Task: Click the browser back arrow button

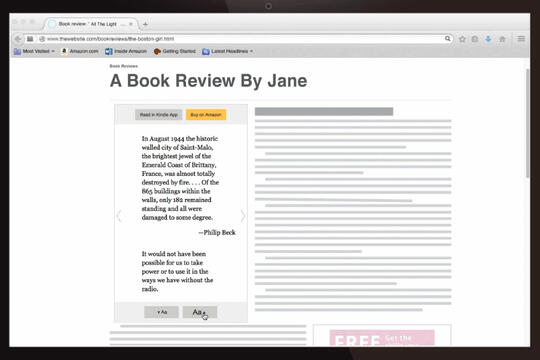Action: click(x=18, y=39)
